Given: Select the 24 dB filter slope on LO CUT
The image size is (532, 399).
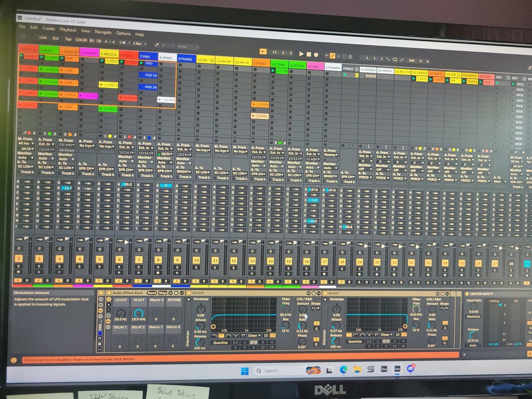Looking at the screenshot, I should pyautogui.click(x=272, y=335).
